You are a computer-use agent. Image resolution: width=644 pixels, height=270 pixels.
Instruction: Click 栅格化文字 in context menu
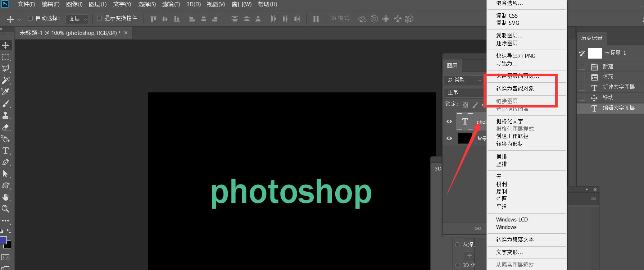(x=509, y=121)
